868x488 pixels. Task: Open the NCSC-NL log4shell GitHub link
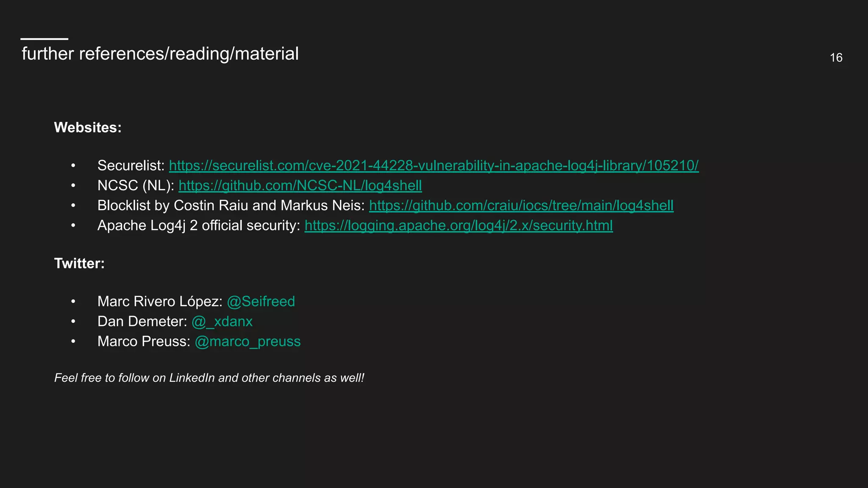coord(300,186)
